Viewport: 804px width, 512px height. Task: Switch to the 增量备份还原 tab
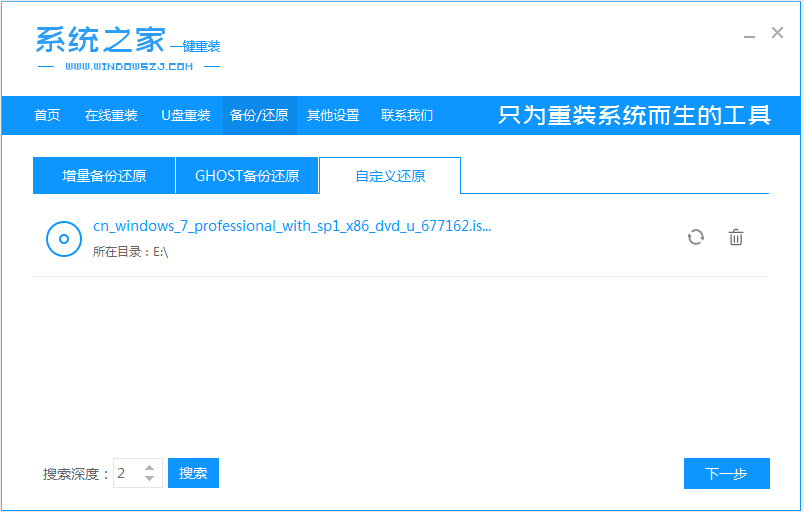pos(104,176)
